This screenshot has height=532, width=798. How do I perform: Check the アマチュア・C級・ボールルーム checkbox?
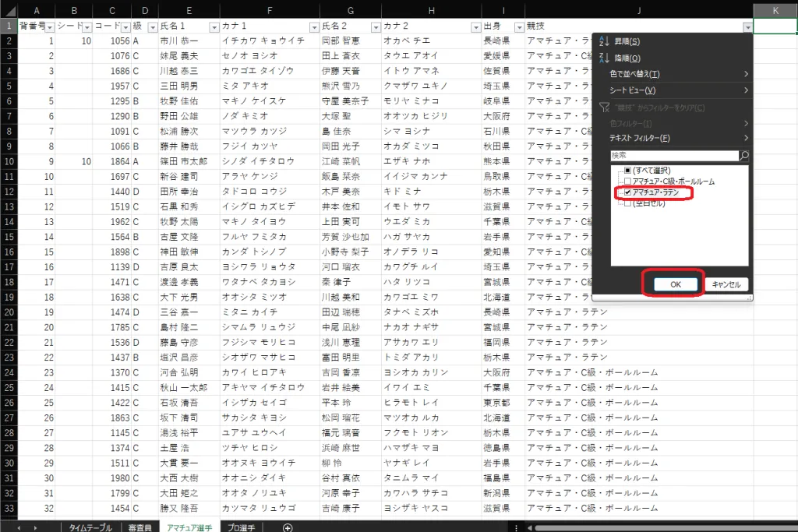click(x=628, y=181)
